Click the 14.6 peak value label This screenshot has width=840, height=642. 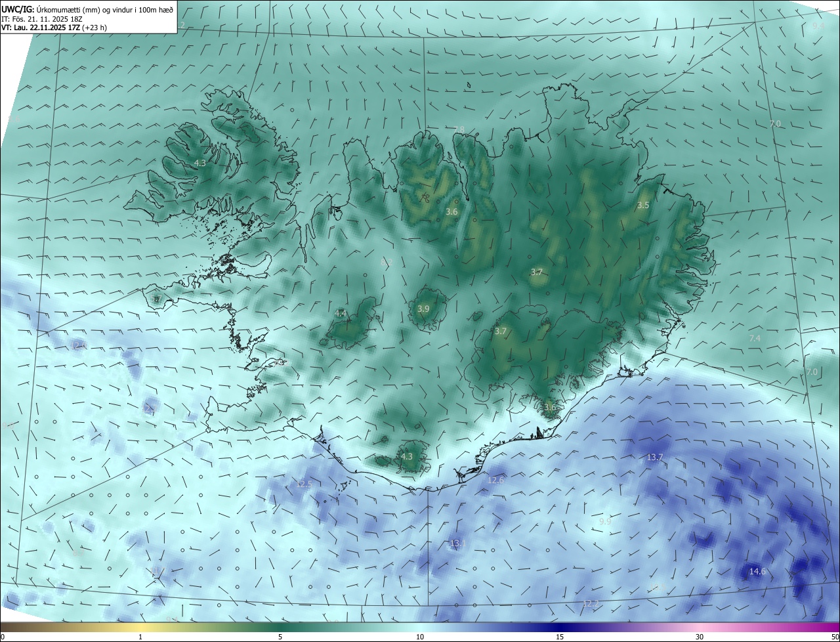tap(757, 572)
